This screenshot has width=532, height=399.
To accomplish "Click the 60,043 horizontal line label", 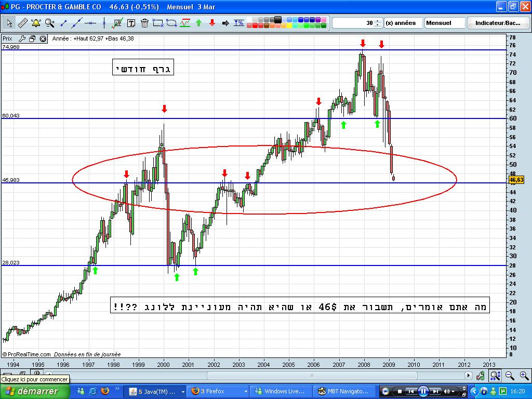I will pos(11,115).
